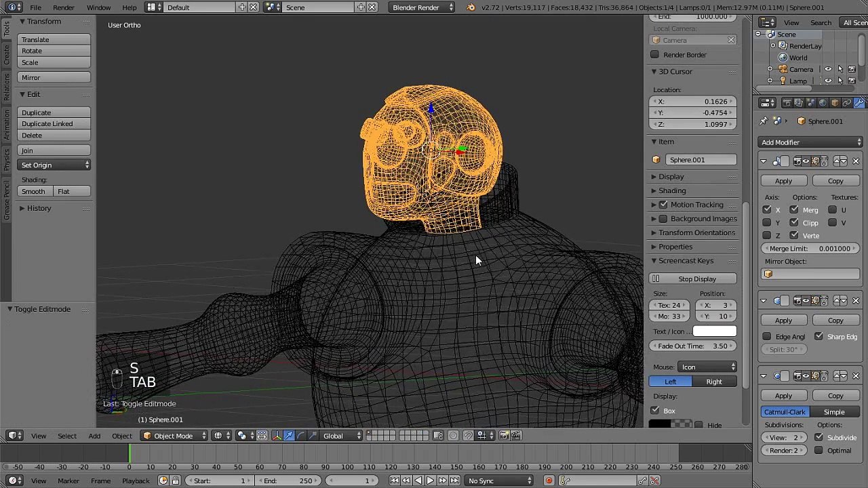Select the rotate manipulator arc icon
This screenshot has width=868, height=488.
pyautogui.click(x=301, y=436)
